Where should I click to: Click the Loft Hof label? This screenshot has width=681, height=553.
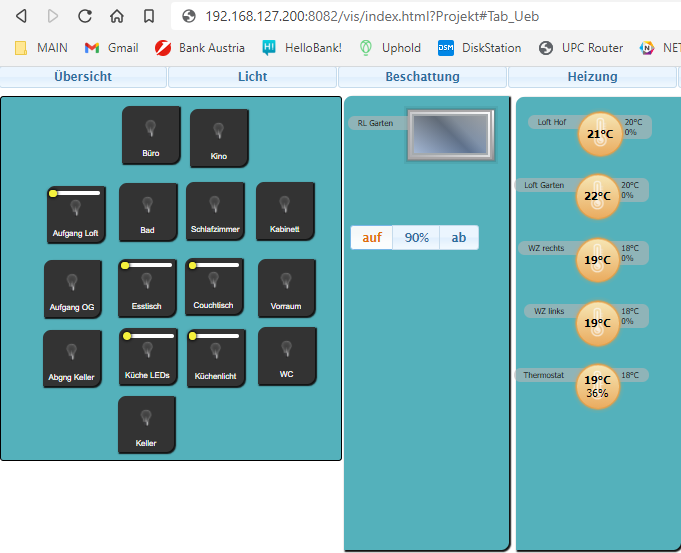pyautogui.click(x=552, y=123)
